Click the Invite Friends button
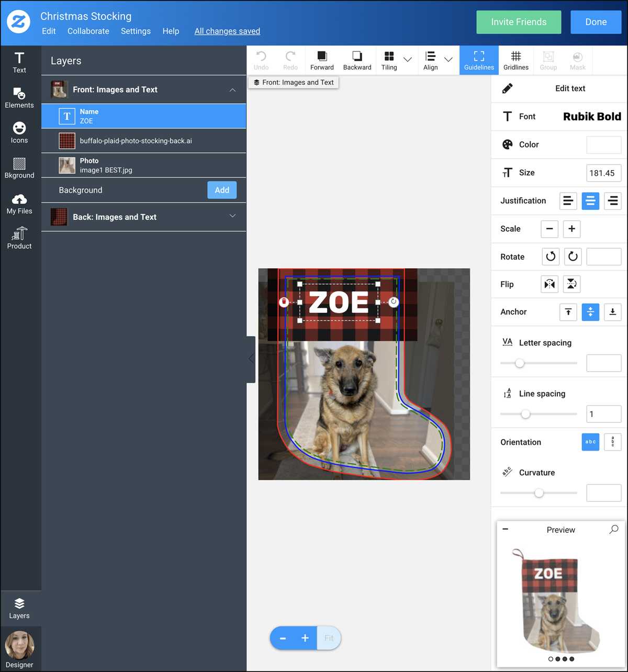The width and height of the screenshot is (628, 672). click(x=518, y=22)
